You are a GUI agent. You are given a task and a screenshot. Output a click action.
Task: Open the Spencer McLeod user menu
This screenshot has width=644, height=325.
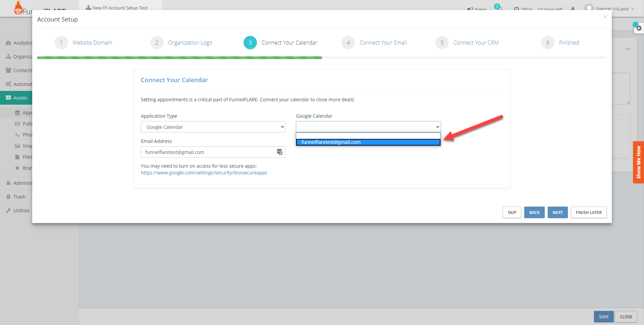(x=609, y=8)
